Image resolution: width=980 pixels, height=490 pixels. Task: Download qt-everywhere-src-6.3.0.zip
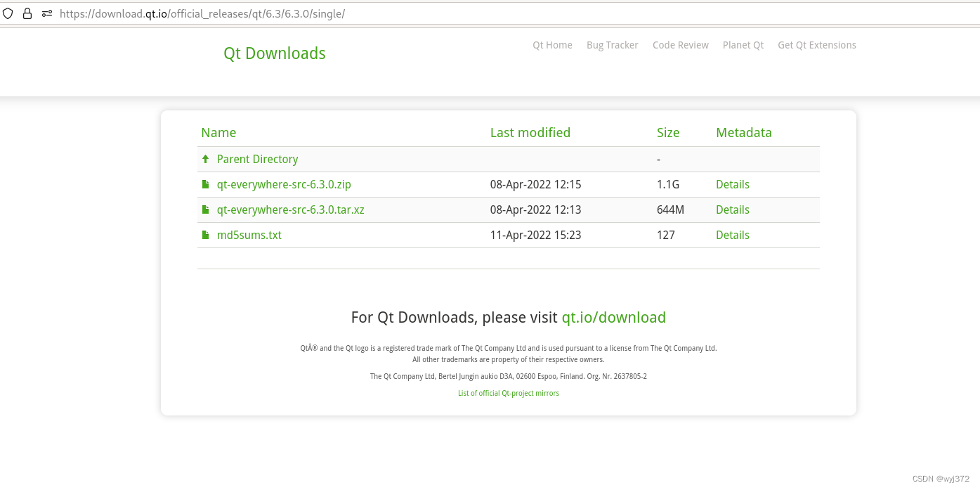pyautogui.click(x=284, y=184)
